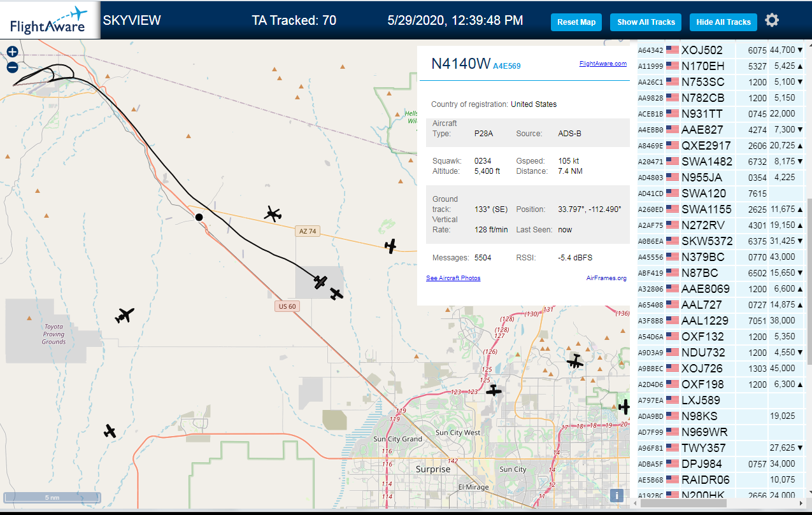Open the FlightAware.com link

tap(602, 64)
